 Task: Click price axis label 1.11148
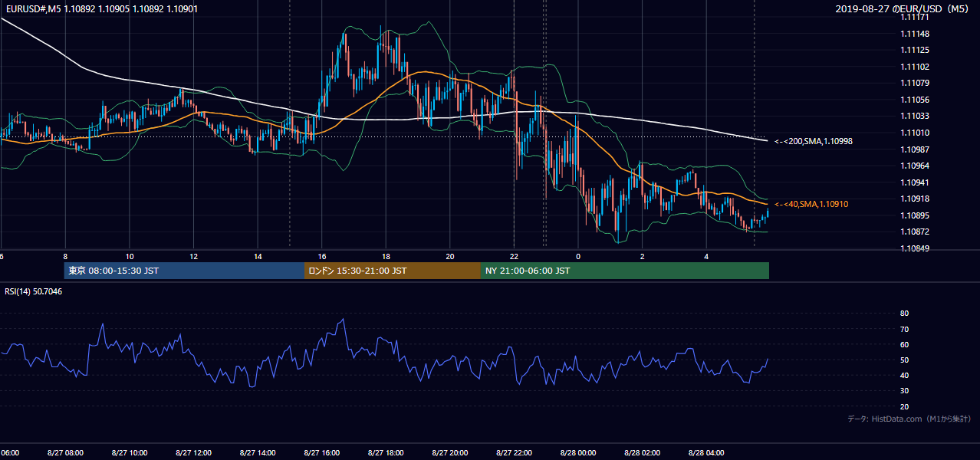click(x=915, y=34)
